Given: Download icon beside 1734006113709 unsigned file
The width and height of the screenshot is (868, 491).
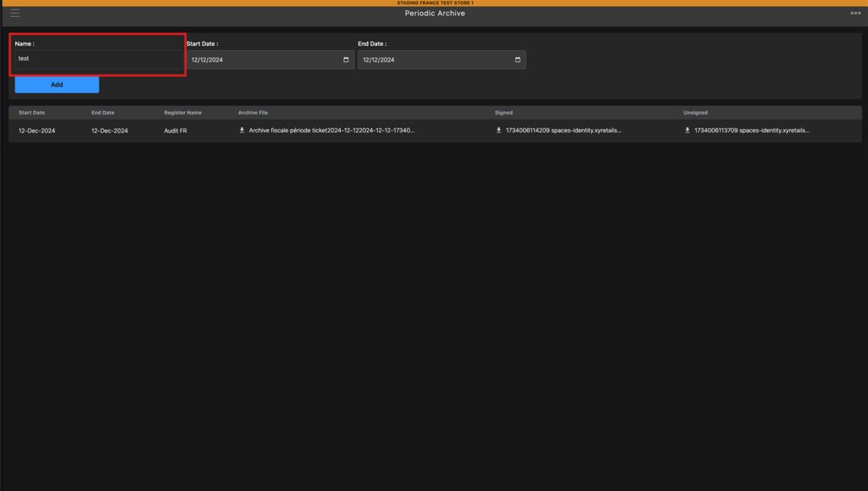Looking at the screenshot, I should 687,130.
